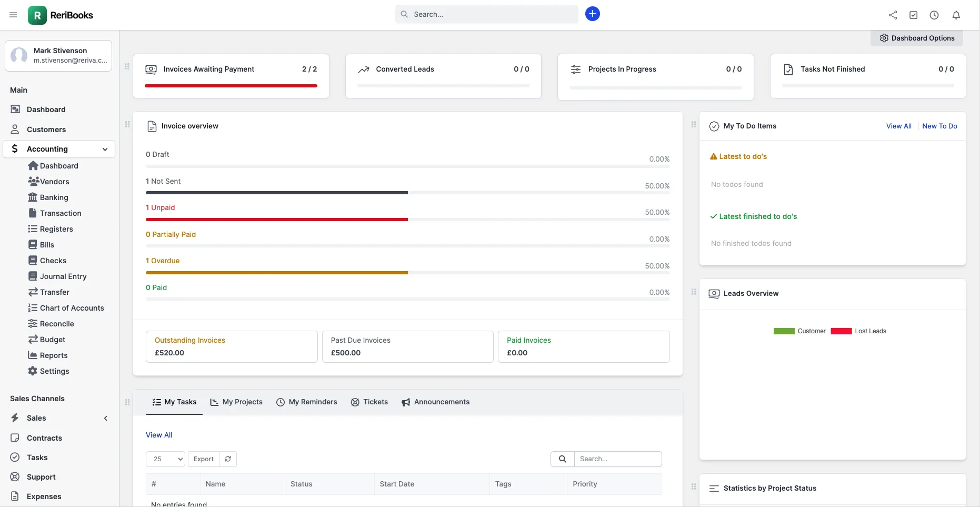Click the dark Not Sent progress bar
Viewport: 980px width, 507px height.
point(277,193)
